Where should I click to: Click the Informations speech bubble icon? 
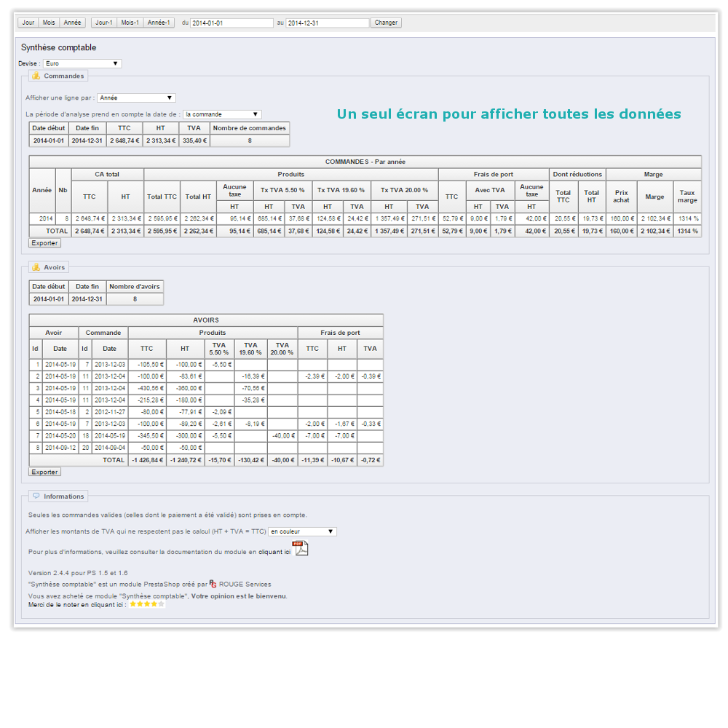tap(35, 496)
